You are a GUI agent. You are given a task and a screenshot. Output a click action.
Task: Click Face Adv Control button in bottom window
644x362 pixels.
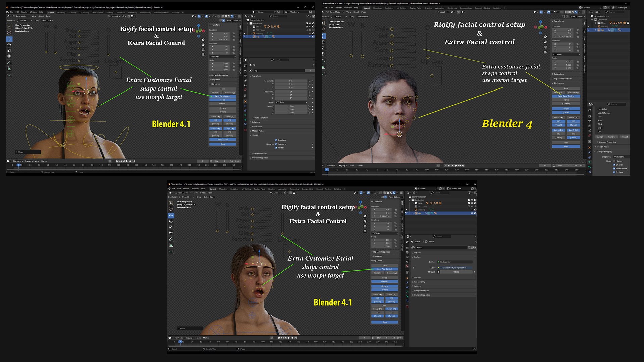click(385, 269)
